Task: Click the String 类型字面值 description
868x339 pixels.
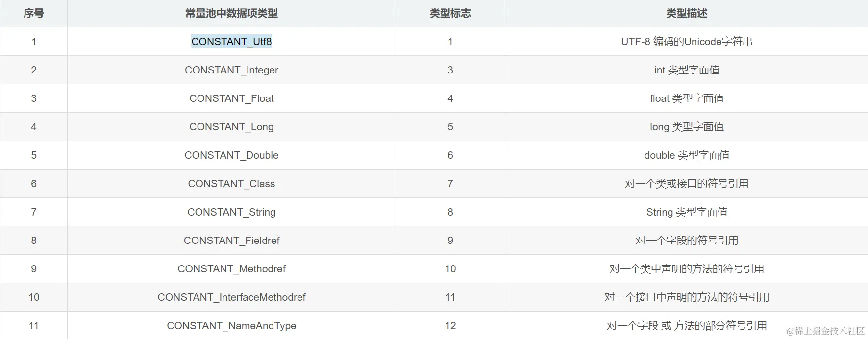Action: point(687,212)
